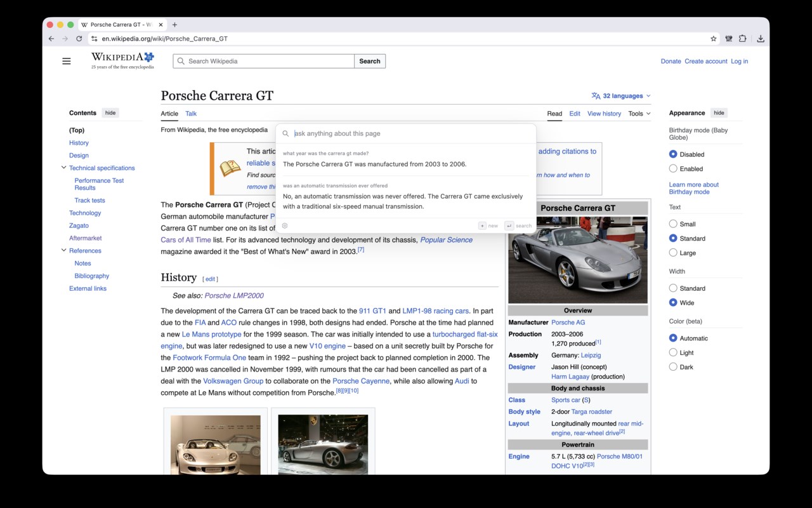Viewport: 812px width, 508px height.
Task: Choose Large text size
Action: (673, 253)
